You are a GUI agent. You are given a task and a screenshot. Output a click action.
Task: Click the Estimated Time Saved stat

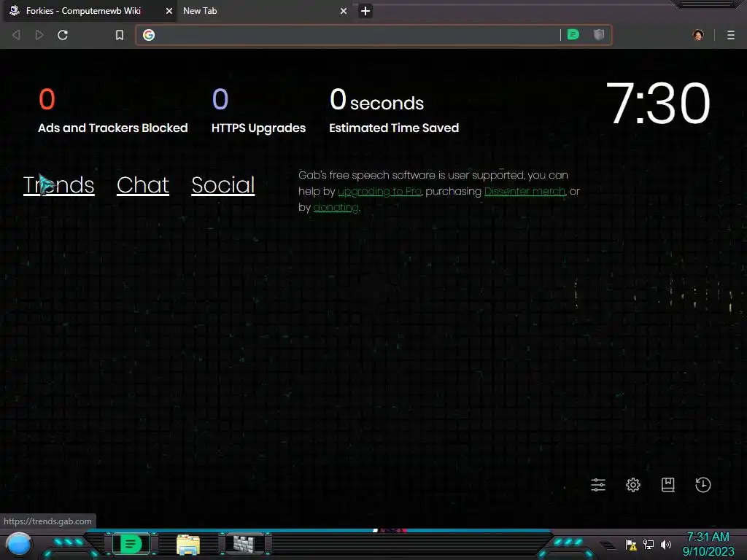(394, 111)
